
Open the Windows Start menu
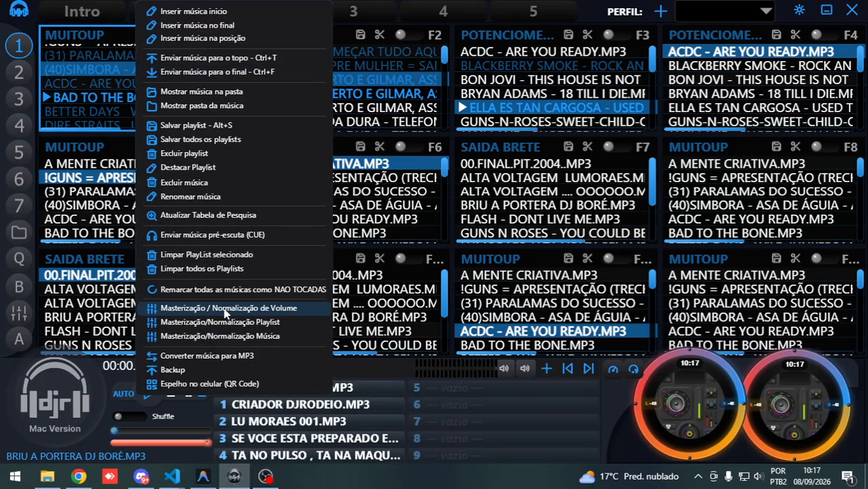[15, 476]
